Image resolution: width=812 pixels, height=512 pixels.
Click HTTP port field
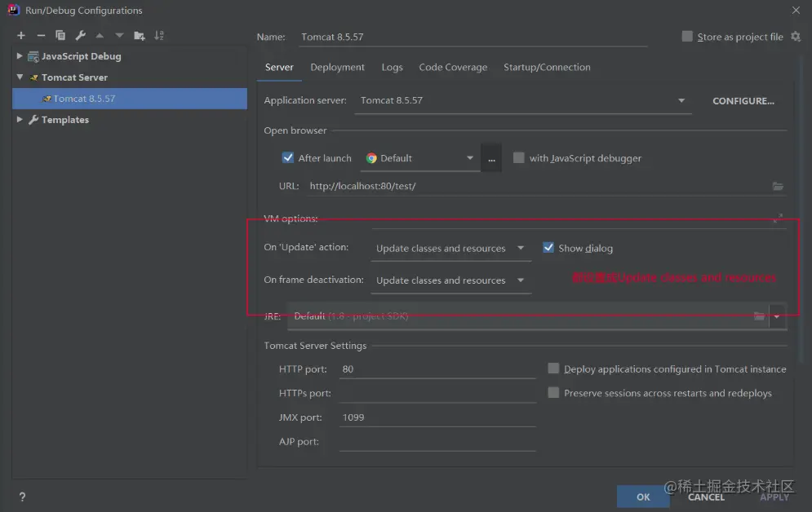pos(437,369)
